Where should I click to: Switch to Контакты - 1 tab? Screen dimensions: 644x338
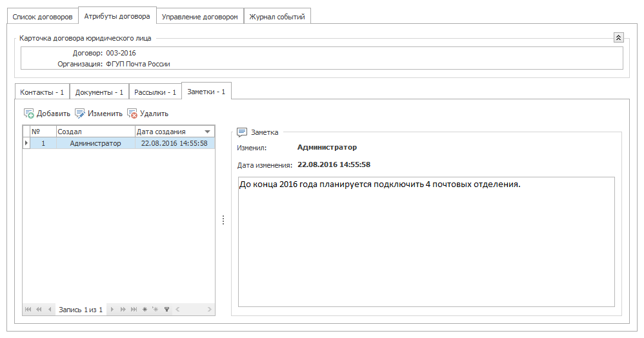click(42, 92)
